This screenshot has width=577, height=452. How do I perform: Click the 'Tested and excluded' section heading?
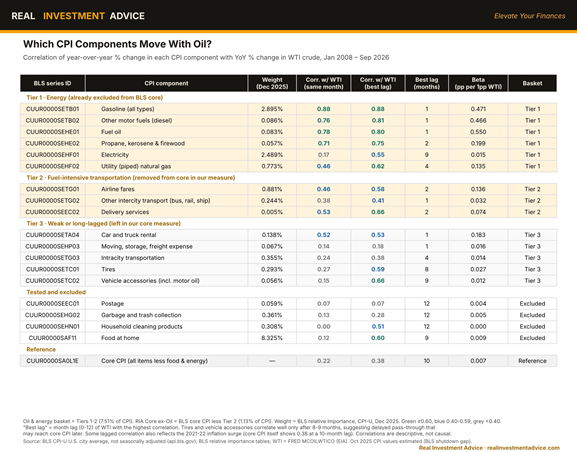56,292
